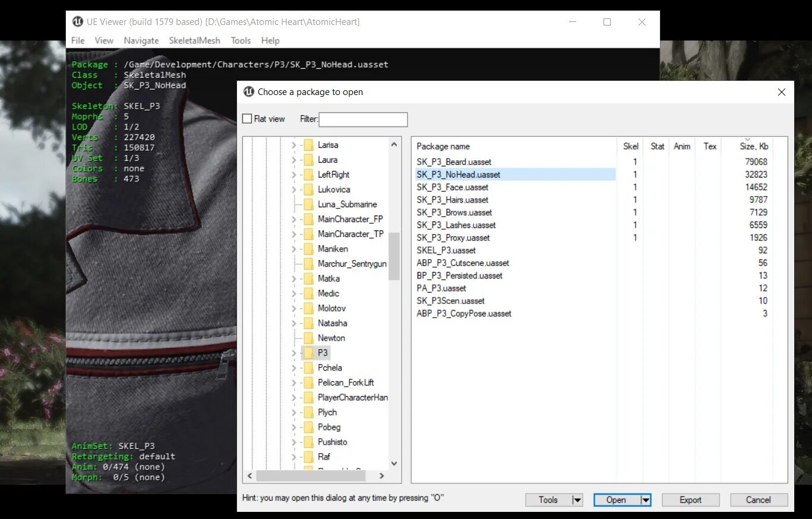812x519 pixels.
Task: Click the Tools button in the dialog
Action: 548,500
